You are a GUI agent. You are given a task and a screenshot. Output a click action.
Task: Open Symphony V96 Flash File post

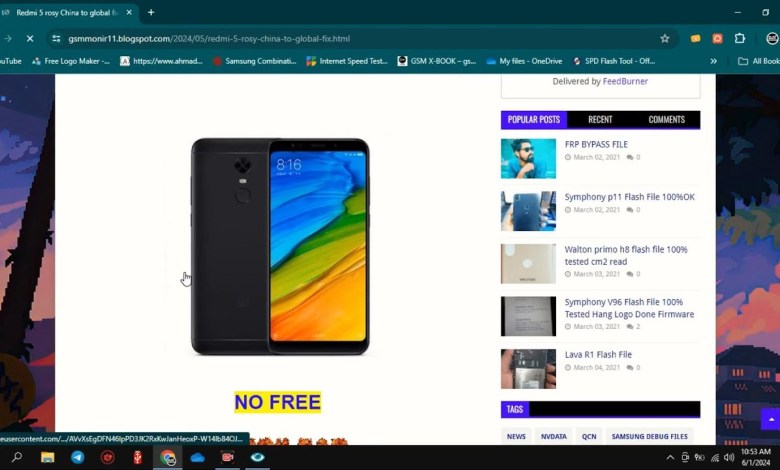629,308
